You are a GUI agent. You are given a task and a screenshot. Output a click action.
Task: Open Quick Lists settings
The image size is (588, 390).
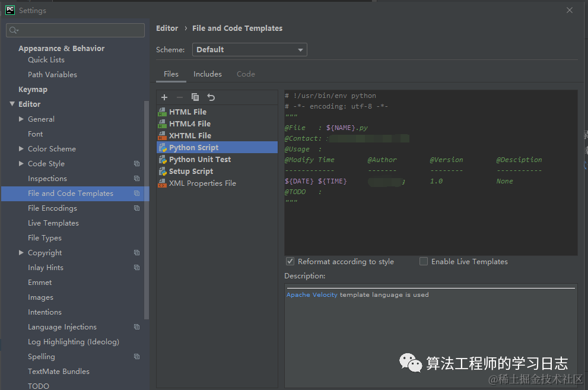[x=46, y=59]
